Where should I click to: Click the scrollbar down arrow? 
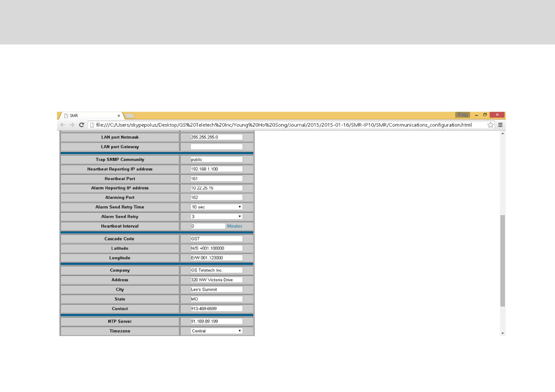[503, 333]
